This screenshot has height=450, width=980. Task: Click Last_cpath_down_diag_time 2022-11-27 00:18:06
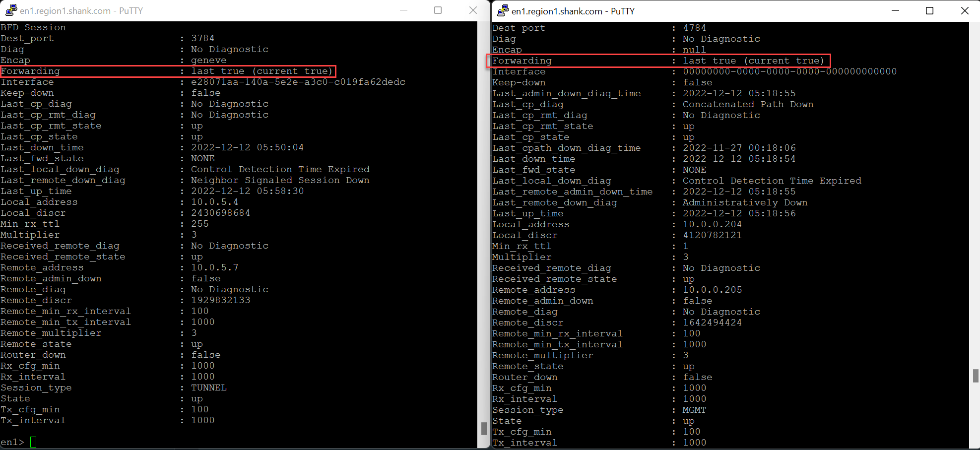(739, 148)
